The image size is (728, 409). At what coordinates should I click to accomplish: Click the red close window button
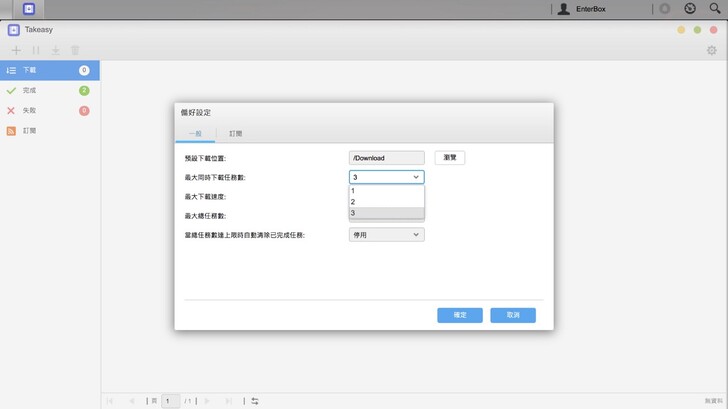click(x=714, y=30)
